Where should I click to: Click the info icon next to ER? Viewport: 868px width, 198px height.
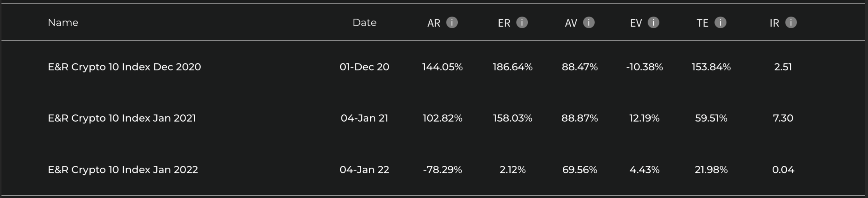pos(522,23)
